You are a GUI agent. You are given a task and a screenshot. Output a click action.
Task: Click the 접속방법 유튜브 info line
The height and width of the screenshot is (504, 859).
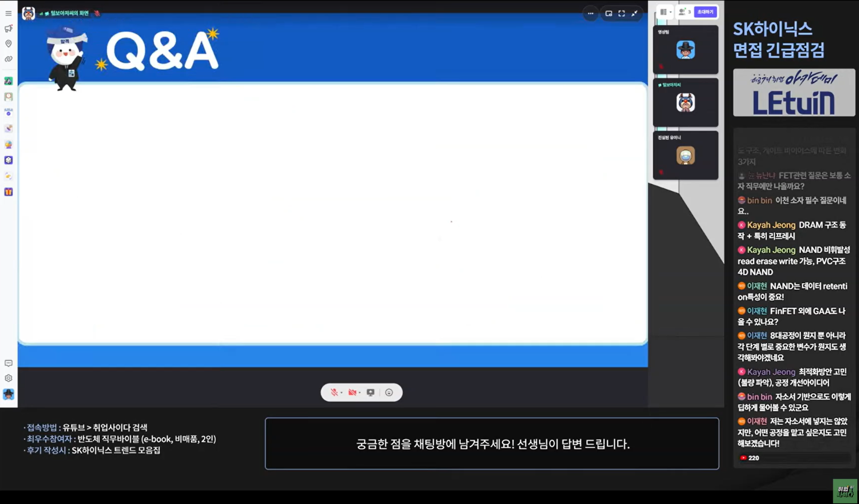pyautogui.click(x=86, y=427)
